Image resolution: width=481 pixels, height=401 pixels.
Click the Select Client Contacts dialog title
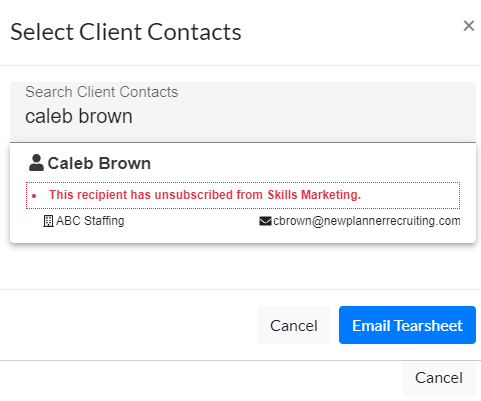point(126,32)
